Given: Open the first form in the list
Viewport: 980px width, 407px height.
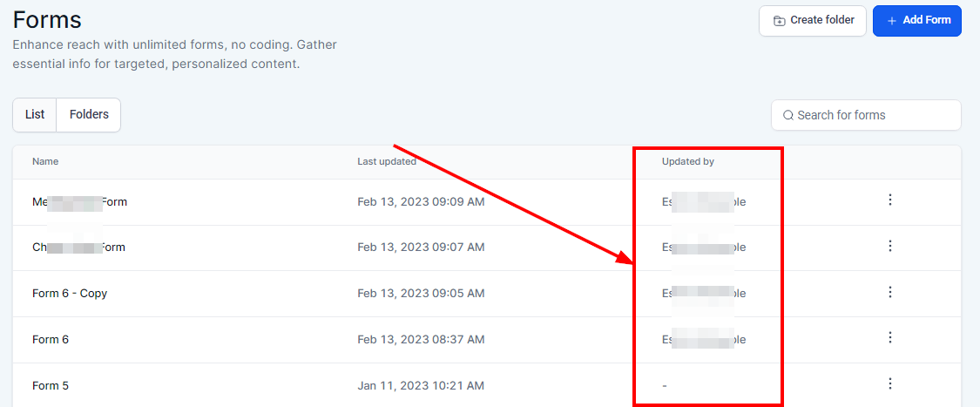Looking at the screenshot, I should [x=79, y=202].
